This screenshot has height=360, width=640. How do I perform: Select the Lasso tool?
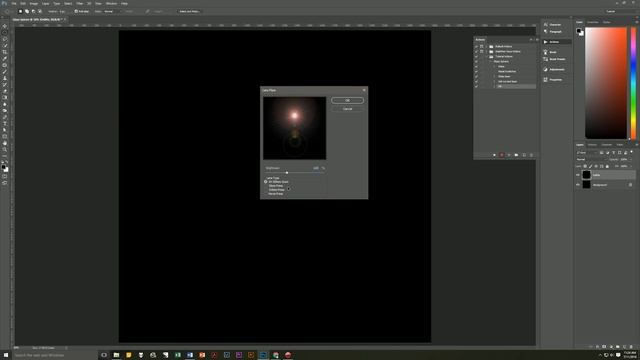(x=5, y=39)
